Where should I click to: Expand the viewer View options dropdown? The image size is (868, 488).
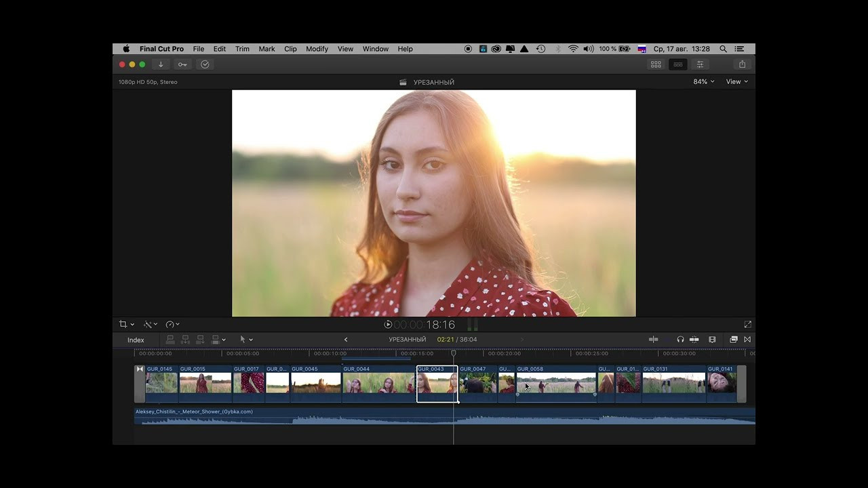pos(736,82)
